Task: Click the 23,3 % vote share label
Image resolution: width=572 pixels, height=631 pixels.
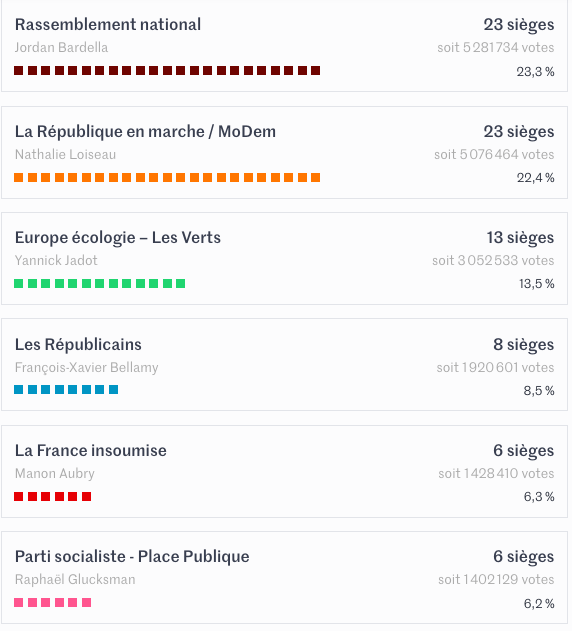Action: (535, 72)
